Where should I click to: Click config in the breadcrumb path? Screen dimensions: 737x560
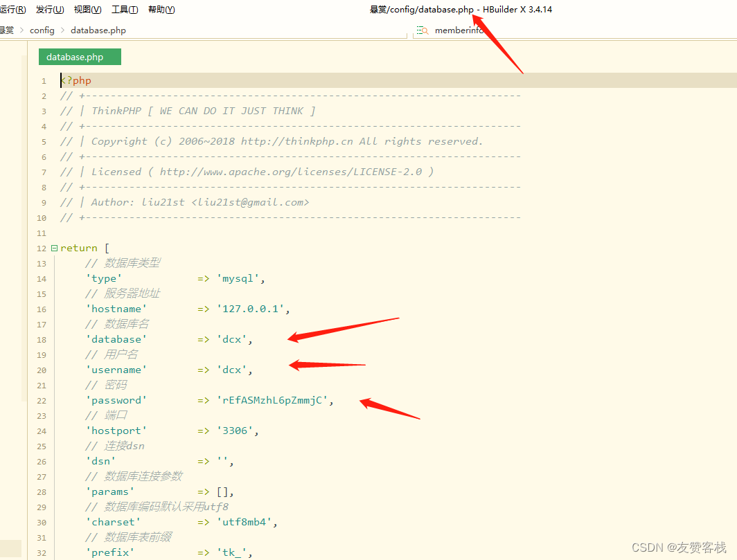(x=42, y=30)
